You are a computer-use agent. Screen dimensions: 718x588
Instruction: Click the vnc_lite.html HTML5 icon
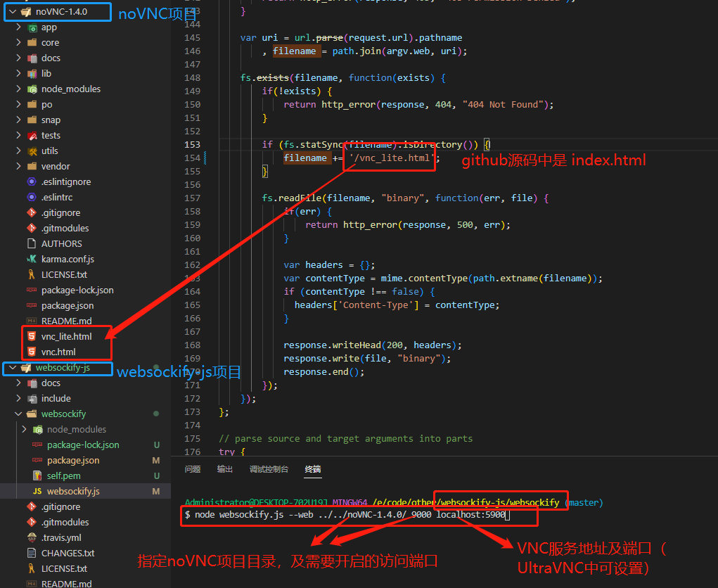32,337
